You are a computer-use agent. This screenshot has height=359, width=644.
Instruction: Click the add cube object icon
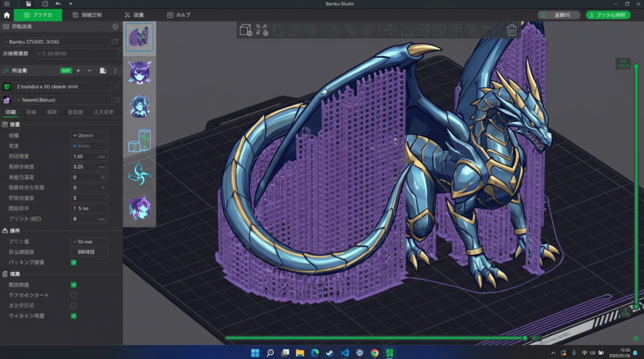[x=245, y=31]
